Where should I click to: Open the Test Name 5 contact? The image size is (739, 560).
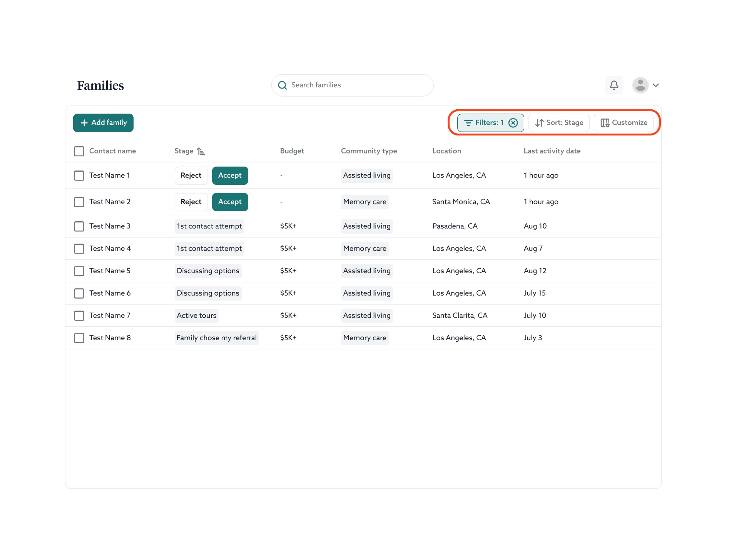[x=110, y=271]
